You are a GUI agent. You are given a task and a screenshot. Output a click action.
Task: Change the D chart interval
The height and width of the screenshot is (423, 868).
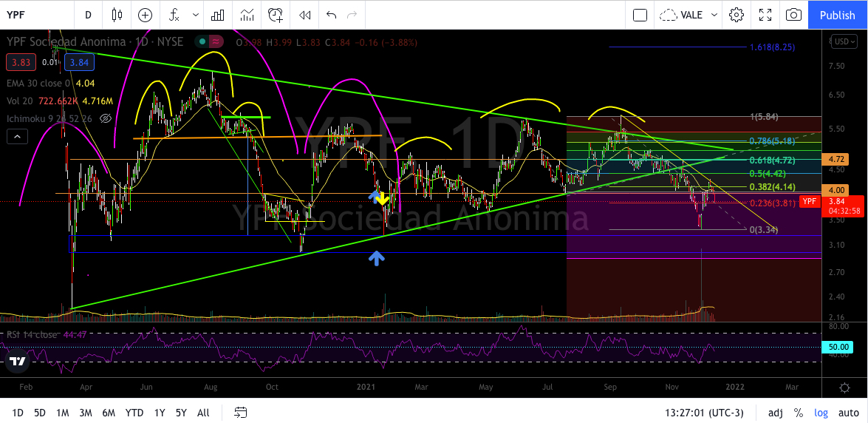pos(88,15)
